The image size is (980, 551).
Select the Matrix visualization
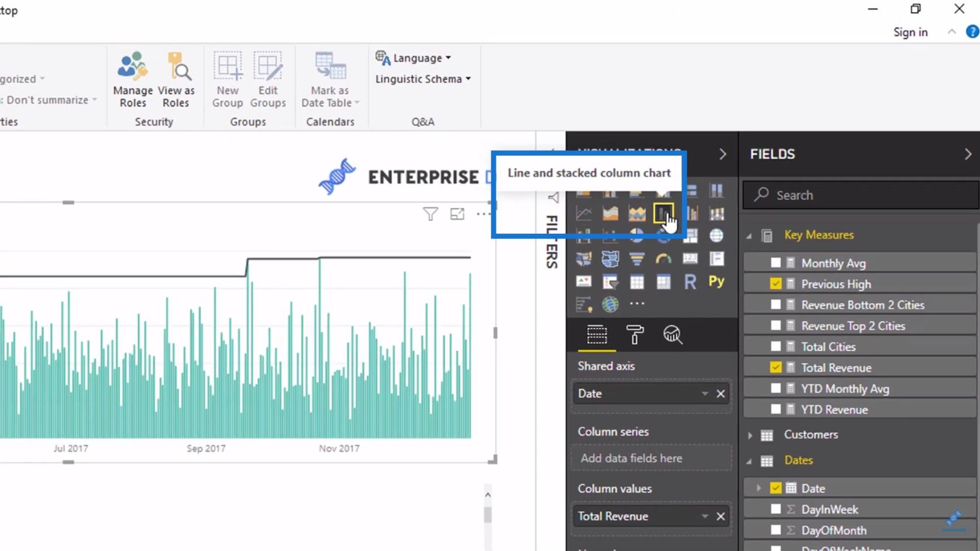(663, 282)
